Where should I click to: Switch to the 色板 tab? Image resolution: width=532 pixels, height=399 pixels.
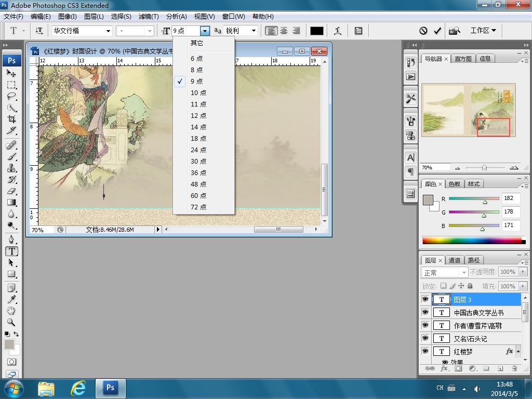pyautogui.click(x=454, y=184)
